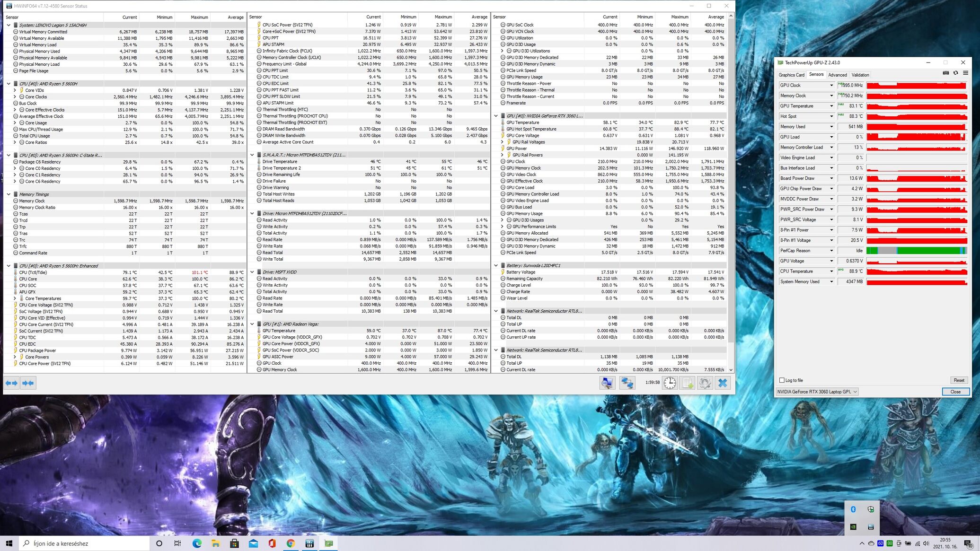
Task: Reset the HWiNFO clock timer icon
Action: coord(670,383)
